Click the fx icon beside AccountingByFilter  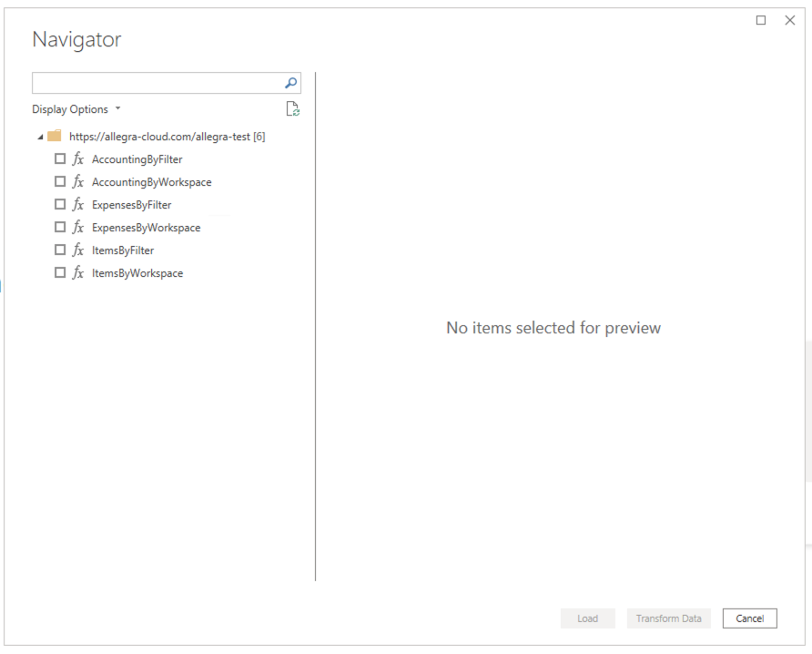pos(76,158)
